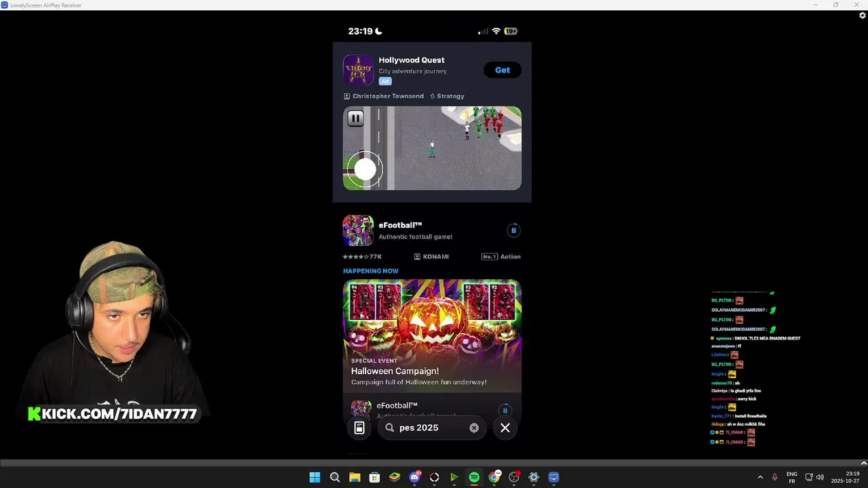Click the No.1 Action ranking label

[501, 257]
